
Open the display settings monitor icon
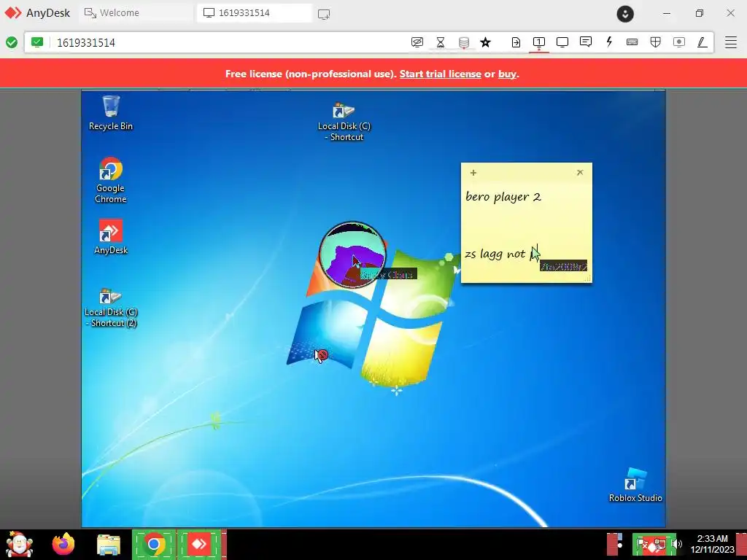tap(562, 42)
